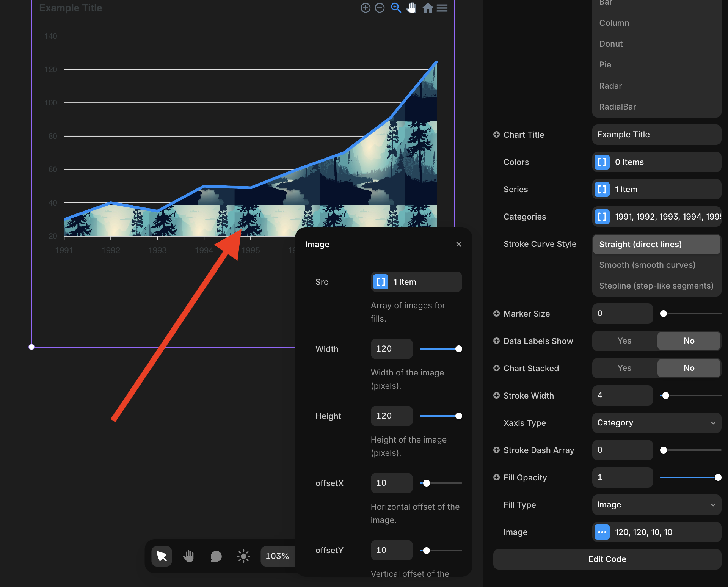This screenshot has height=587, width=728.
Task: Click the chart zoom out minus icon
Action: [380, 8]
